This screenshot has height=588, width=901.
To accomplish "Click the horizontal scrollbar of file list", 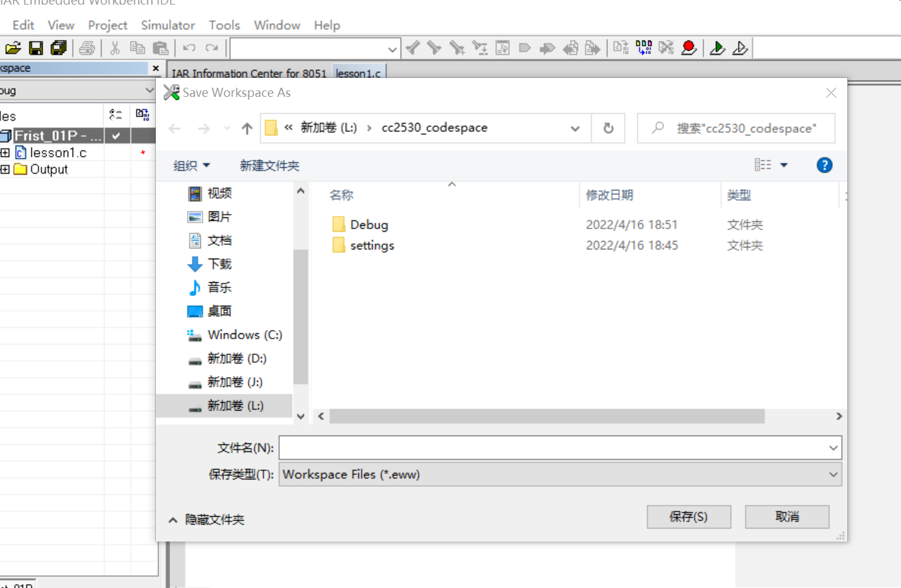I will click(x=547, y=416).
